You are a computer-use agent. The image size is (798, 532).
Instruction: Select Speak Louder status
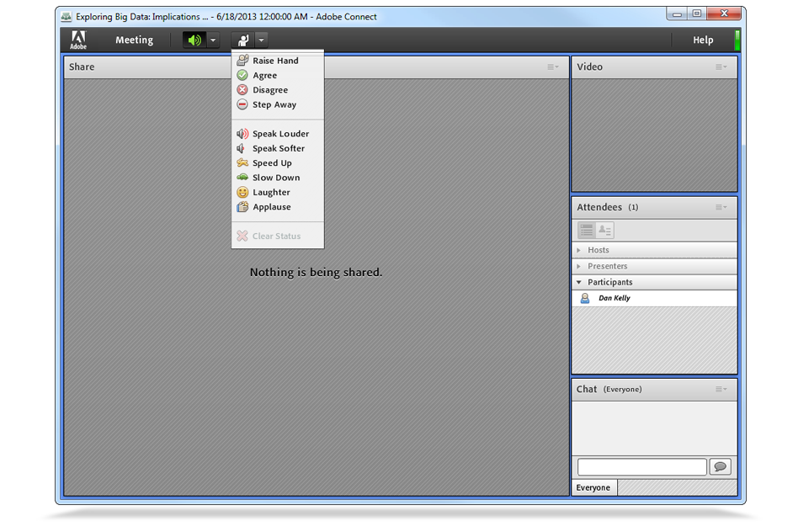278,134
